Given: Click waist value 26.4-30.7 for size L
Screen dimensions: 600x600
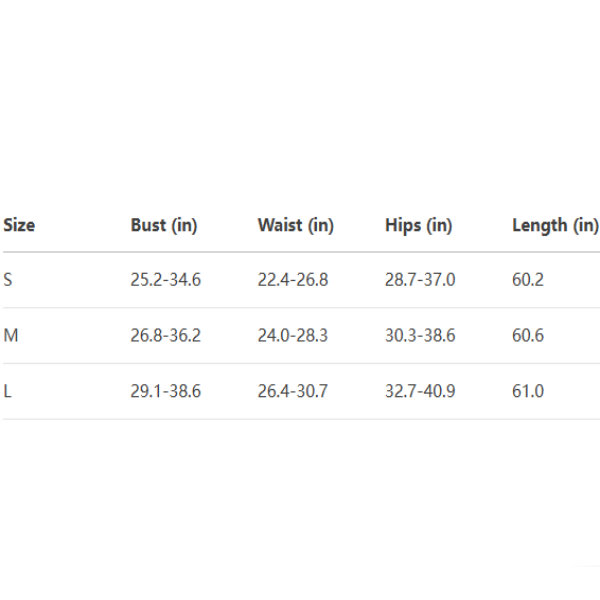Looking at the screenshot, I should [292, 391].
